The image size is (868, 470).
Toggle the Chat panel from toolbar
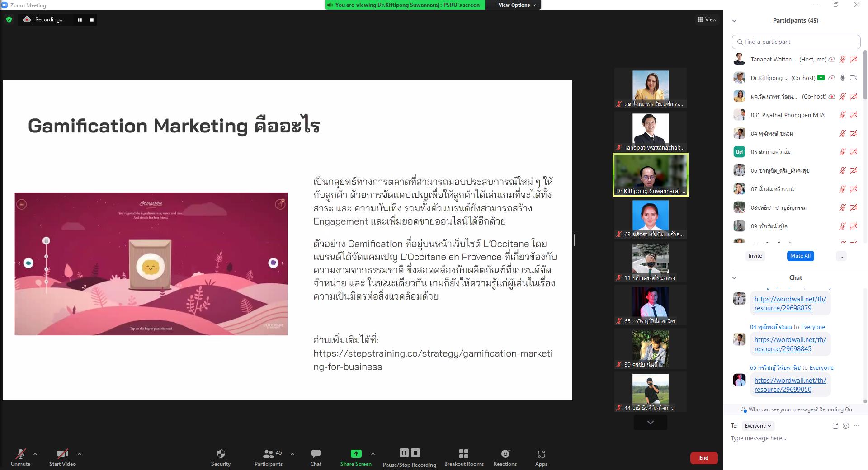pyautogui.click(x=316, y=457)
